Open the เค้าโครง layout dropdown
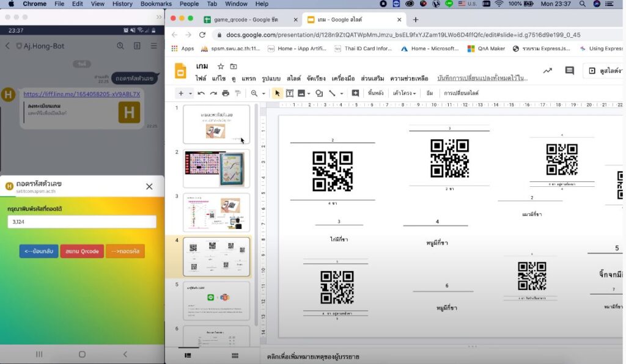Screen dimensions: 626x364 click(x=404, y=93)
